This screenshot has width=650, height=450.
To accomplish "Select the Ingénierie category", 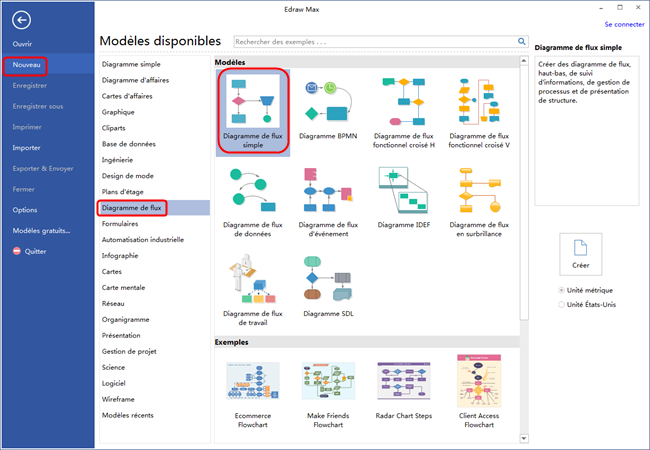I will pyautogui.click(x=117, y=160).
